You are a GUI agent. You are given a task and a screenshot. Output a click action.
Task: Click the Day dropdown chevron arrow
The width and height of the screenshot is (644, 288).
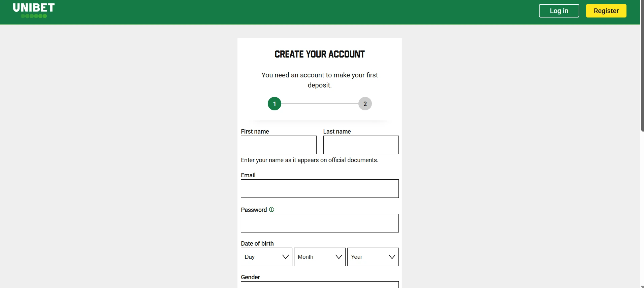(x=285, y=257)
